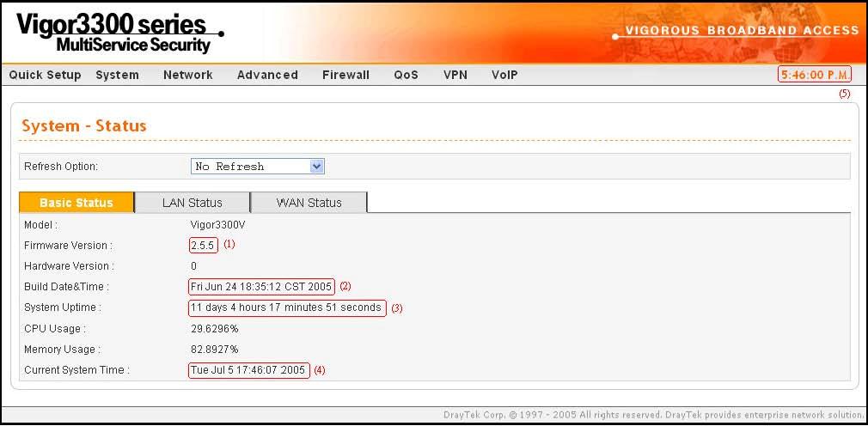Select the VoIP menu item
This screenshot has height=426, width=868.
[x=504, y=75]
